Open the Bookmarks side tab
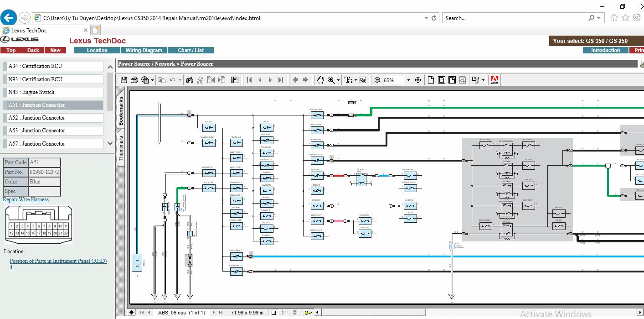This screenshot has width=644, height=319. (121, 111)
